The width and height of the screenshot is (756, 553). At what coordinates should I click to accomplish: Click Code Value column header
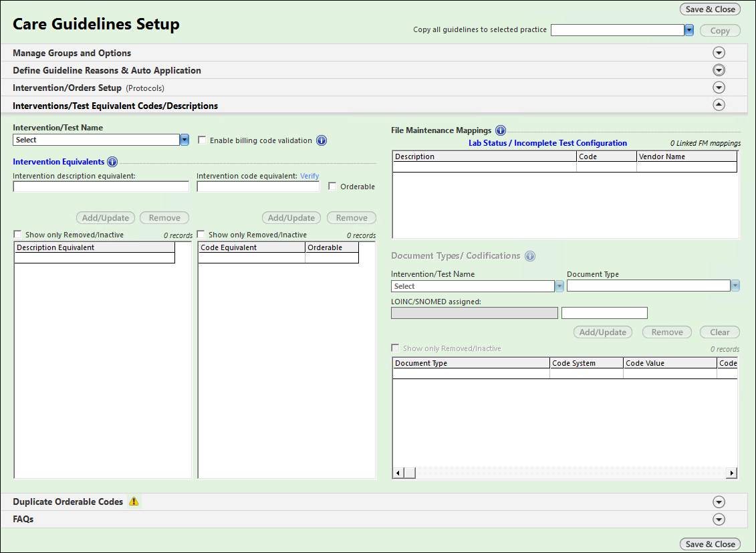(x=670, y=363)
